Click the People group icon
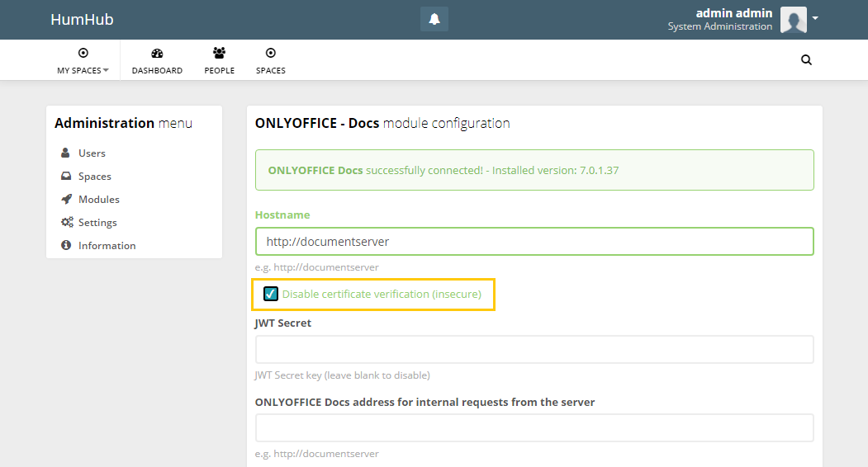Viewport: 868px width, 467px height. [219, 53]
